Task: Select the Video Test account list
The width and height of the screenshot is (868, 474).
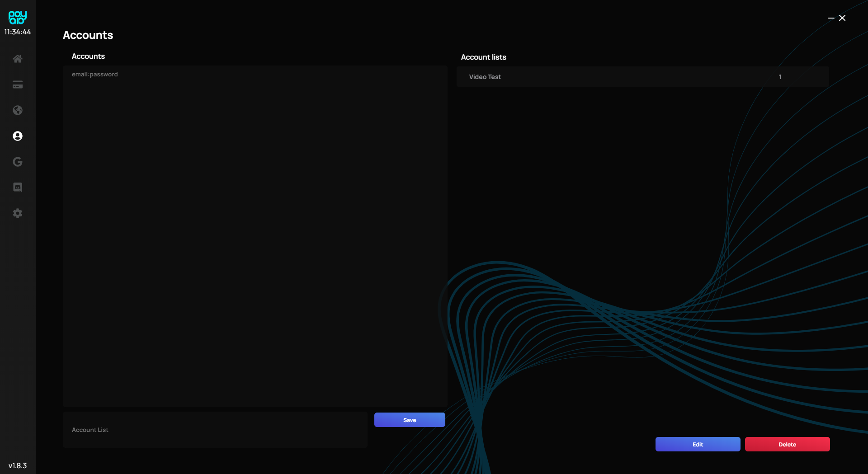Action: coord(642,77)
